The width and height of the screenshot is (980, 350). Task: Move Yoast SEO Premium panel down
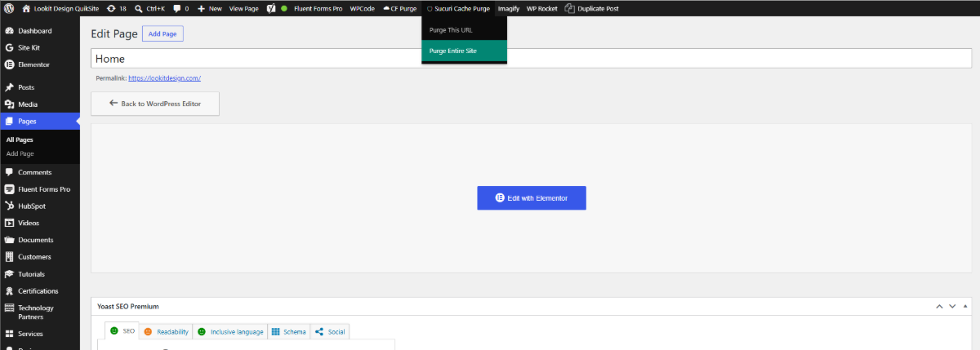952,306
